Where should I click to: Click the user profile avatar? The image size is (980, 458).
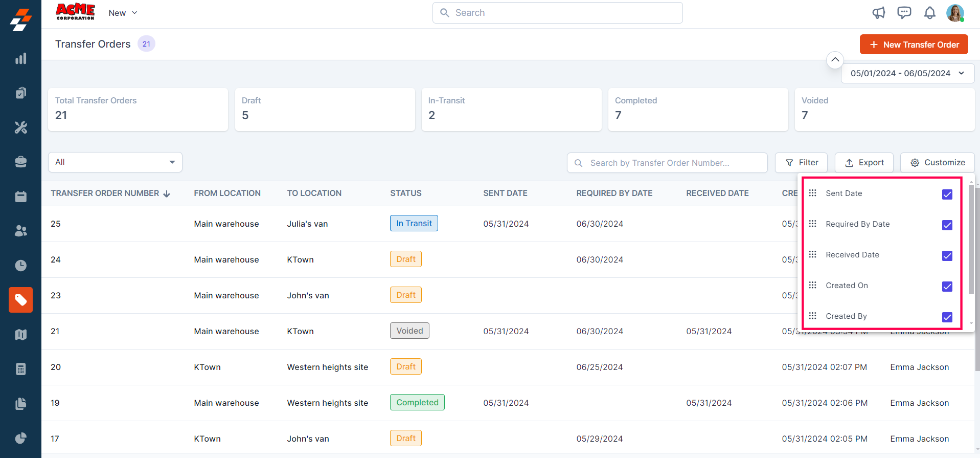(954, 13)
